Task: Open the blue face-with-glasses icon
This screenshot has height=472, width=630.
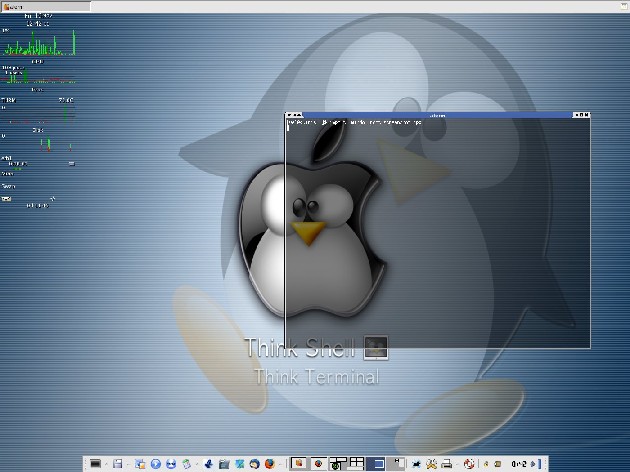Action: pos(171,464)
